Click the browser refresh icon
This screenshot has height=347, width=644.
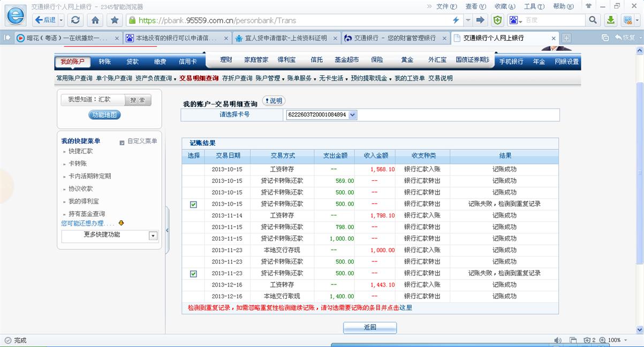(x=75, y=20)
